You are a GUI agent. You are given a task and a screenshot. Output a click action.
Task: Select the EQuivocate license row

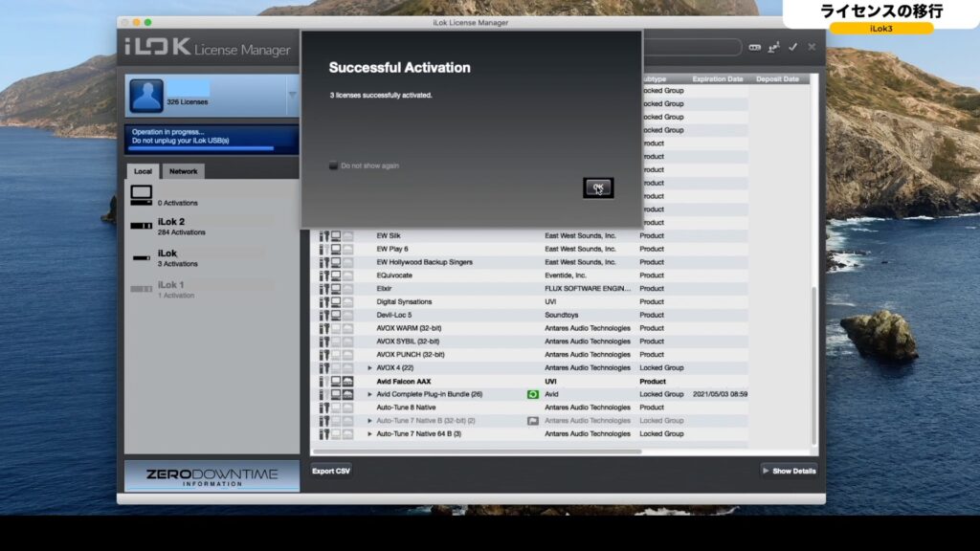tap(530, 275)
